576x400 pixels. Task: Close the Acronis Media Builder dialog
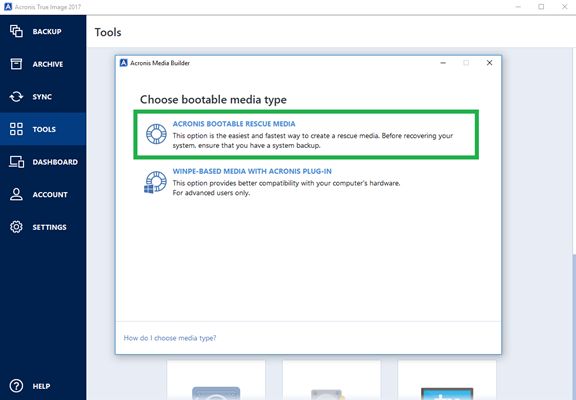[489, 63]
